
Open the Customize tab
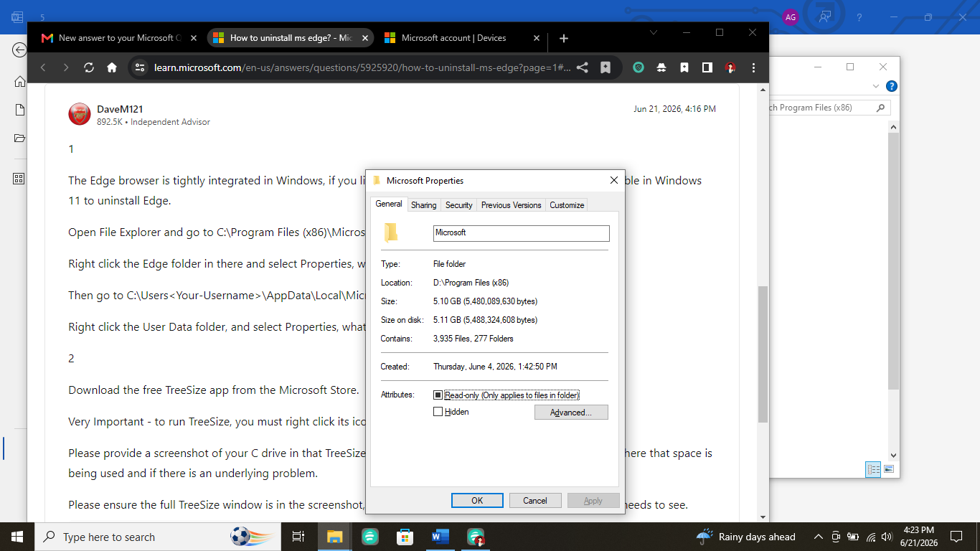[567, 205]
